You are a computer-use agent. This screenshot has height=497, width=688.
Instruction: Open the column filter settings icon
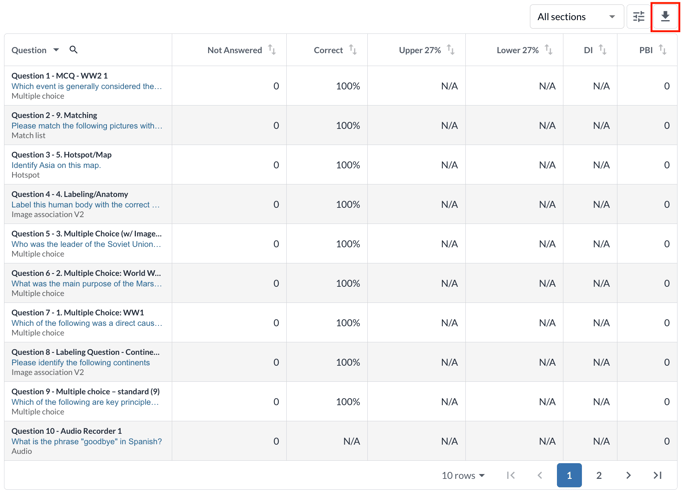(638, 17)
